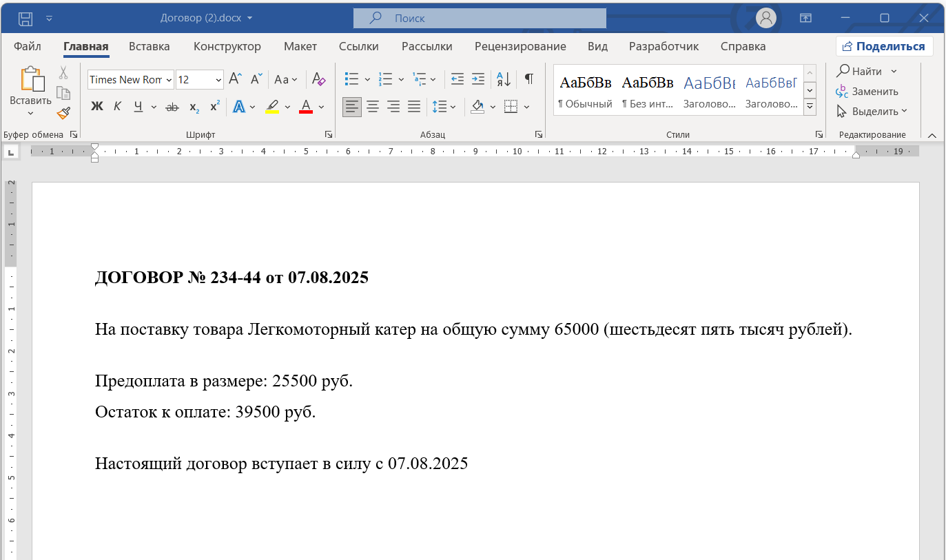Image resolution: width=946 pixels, height=560 pixels.
Task: Switch to the Вставка ribbon tab
Action: pyautogui.click(x=149, y=46)
